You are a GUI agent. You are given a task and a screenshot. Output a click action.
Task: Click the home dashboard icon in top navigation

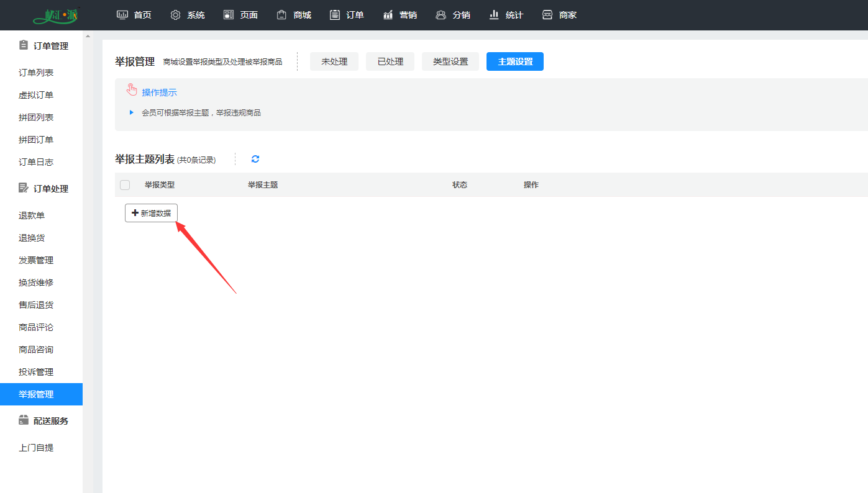123,15
